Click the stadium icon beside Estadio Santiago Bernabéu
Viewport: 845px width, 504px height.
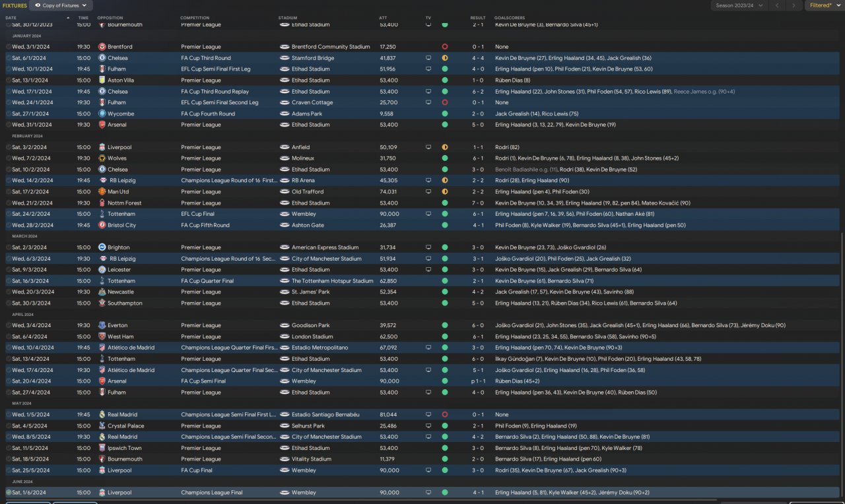tap(285, 414)
